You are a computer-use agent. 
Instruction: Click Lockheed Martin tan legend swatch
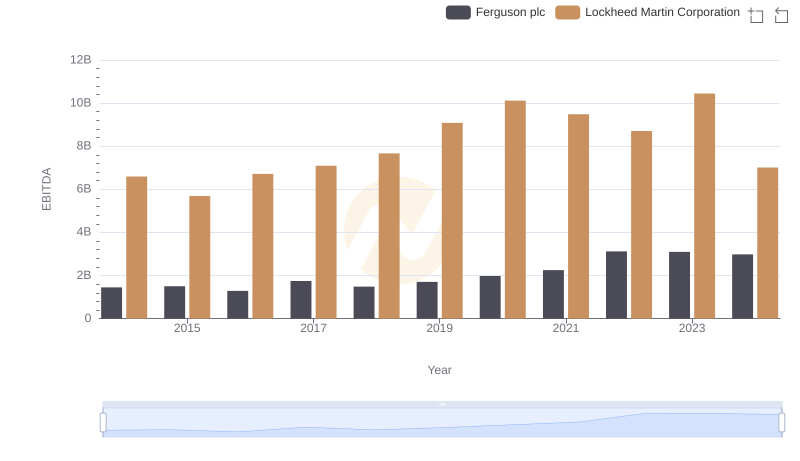pos(567,12)
